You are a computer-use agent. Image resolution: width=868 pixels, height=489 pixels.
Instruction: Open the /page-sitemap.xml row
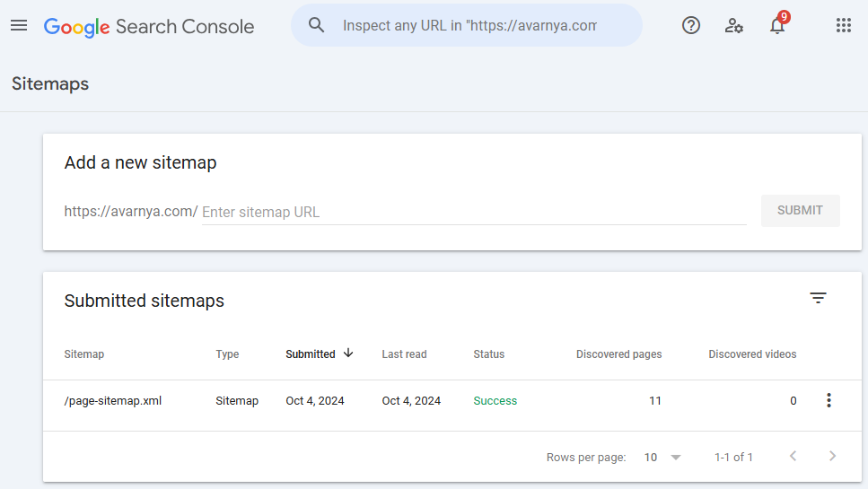click(x=113, y=401)
